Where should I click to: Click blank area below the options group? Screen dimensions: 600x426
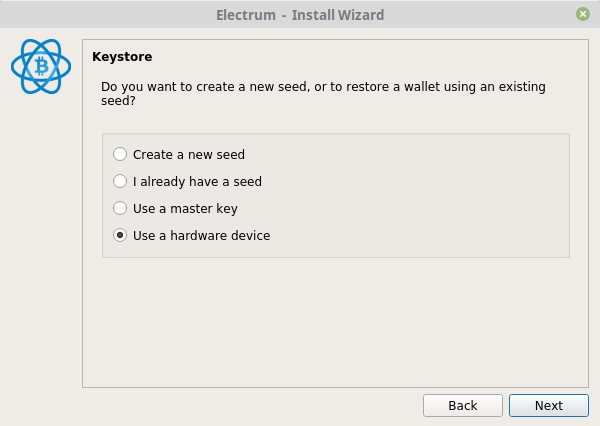(x=335, y=322)
